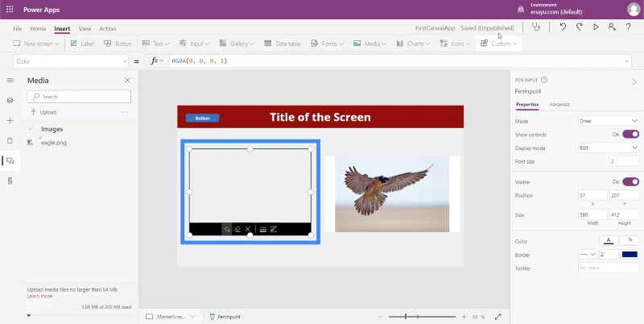The height and width of the screenshot is (324, 644).
Task: Open the Upload more options ellipsis
Action: pyautogui.click(x=125, y=112)
